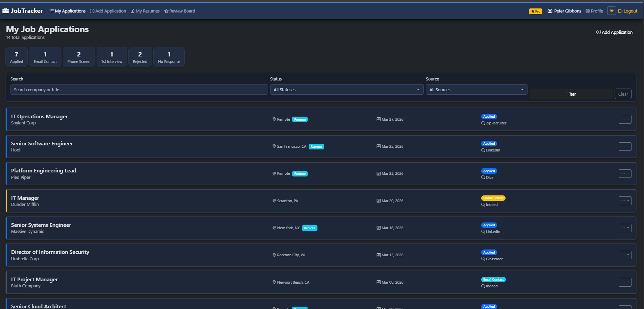This screenshot has height=309, width=644.
Task: Open Profile via the gear icon
Action: point(587,11)
